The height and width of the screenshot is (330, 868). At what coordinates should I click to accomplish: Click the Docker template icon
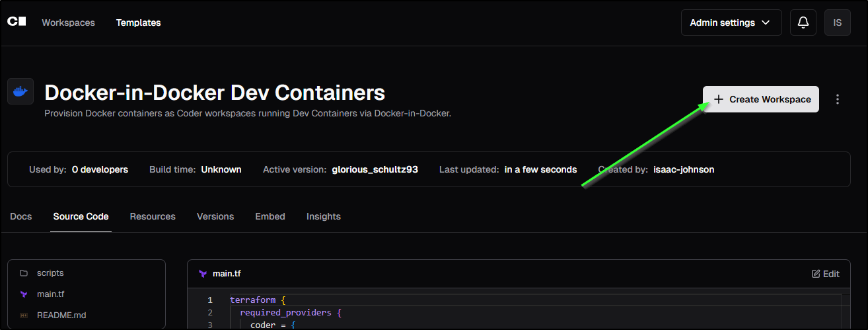20,91
